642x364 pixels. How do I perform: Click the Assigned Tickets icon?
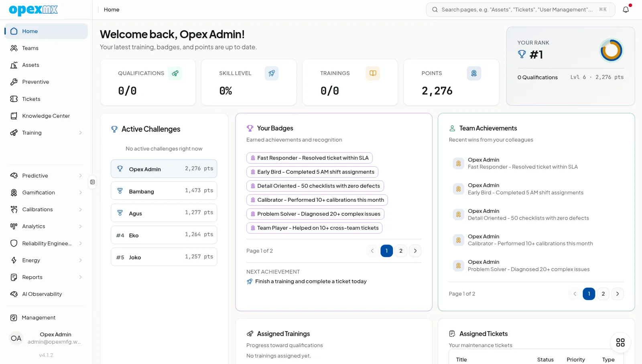pos(452,334)
